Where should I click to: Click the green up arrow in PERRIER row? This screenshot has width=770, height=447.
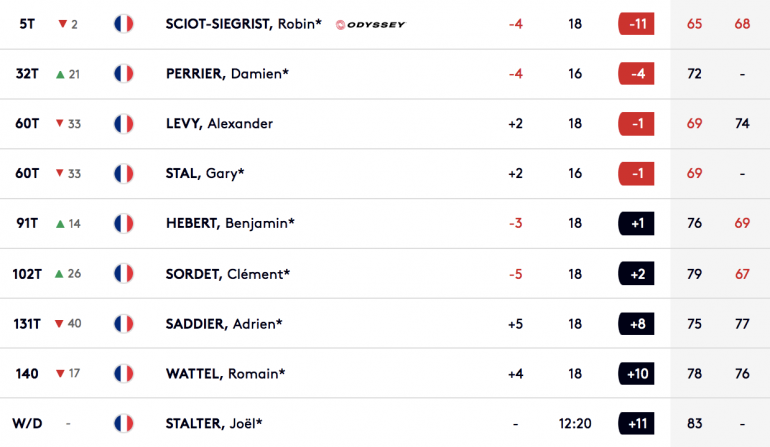60,74
